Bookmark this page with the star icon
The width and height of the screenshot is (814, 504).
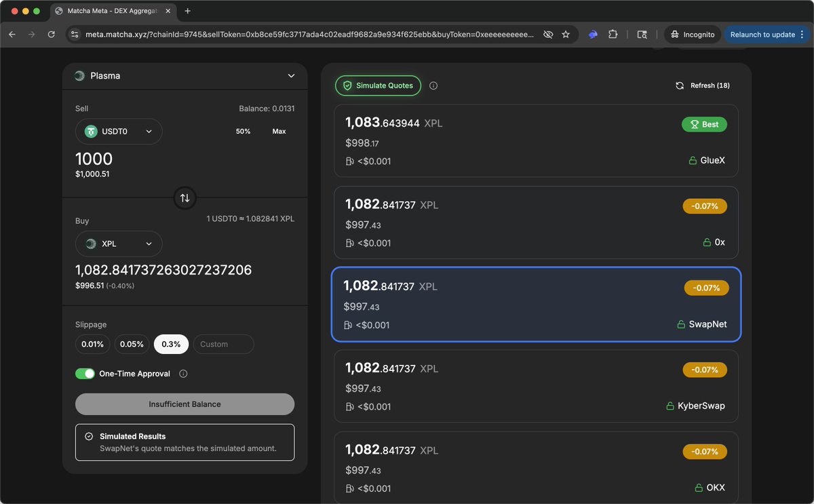[x=566, y=35]
